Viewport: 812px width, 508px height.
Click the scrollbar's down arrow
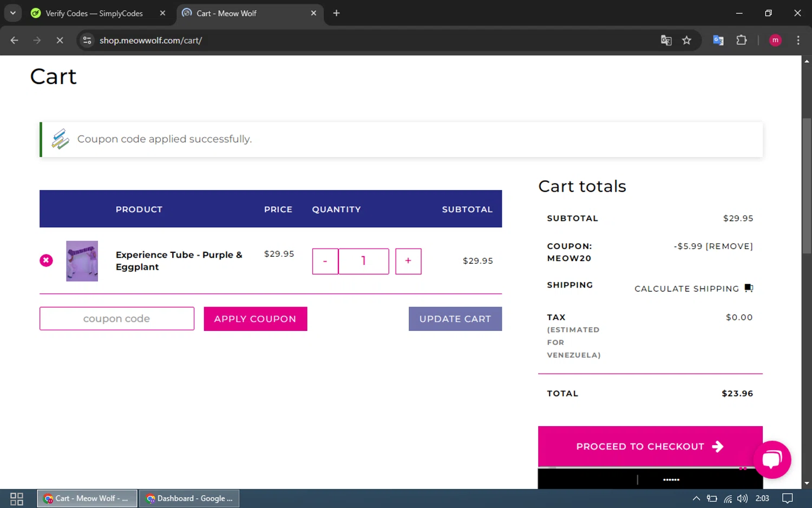[807, 483]
